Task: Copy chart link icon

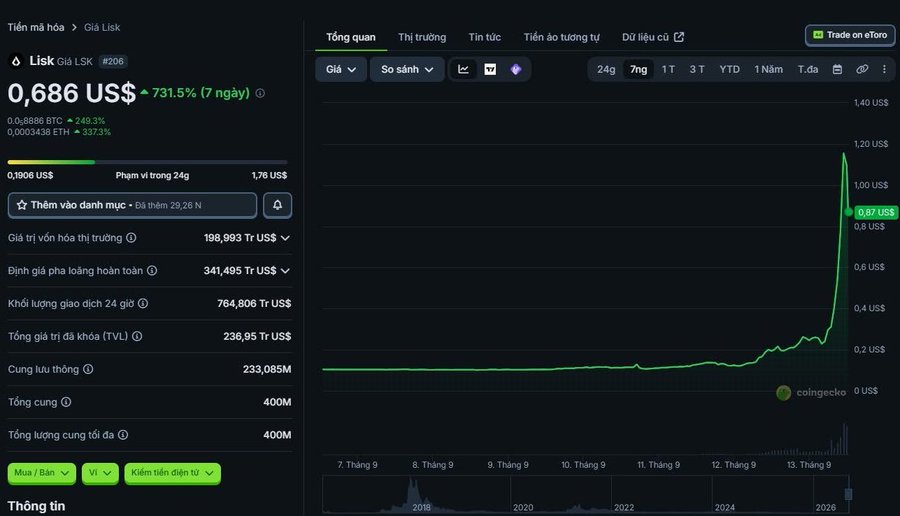Action: click(862, 69)
